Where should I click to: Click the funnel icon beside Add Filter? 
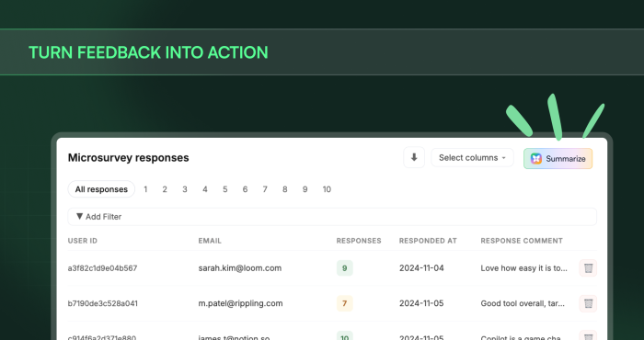point(80,216)
